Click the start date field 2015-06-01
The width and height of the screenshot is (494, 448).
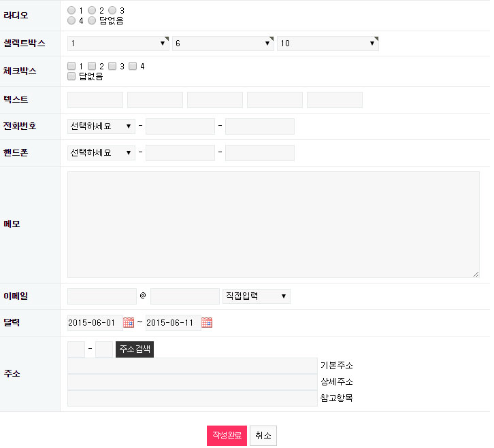95,323
